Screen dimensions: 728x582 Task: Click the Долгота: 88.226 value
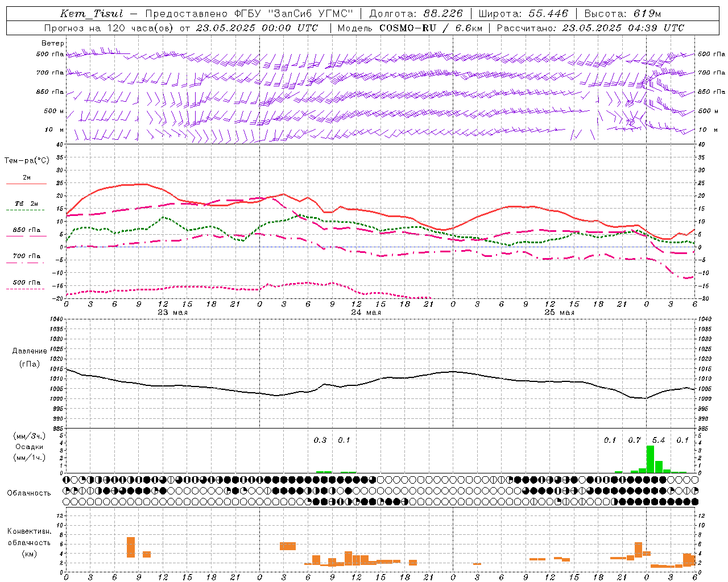tap(416, 14)
